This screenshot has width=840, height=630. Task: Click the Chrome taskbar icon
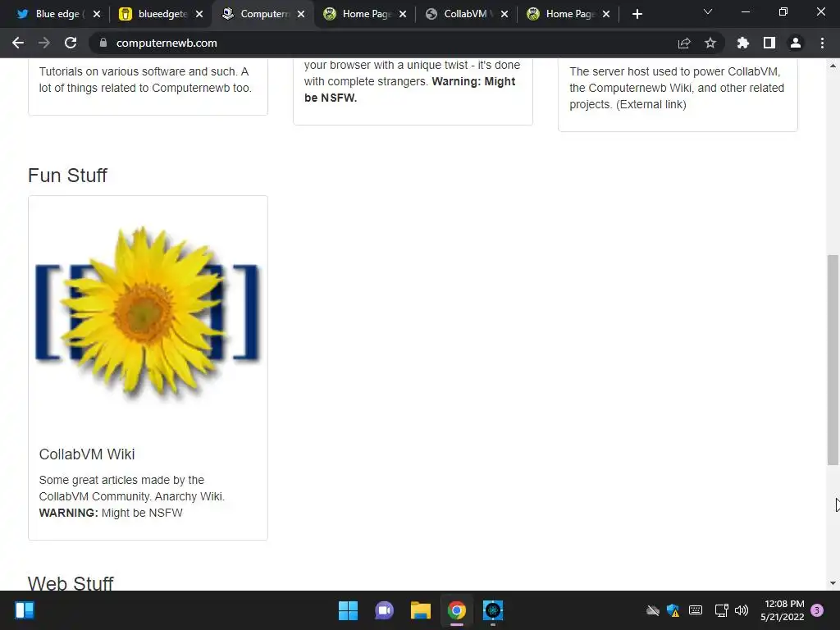pyautogui.click(x=456, y=610)
